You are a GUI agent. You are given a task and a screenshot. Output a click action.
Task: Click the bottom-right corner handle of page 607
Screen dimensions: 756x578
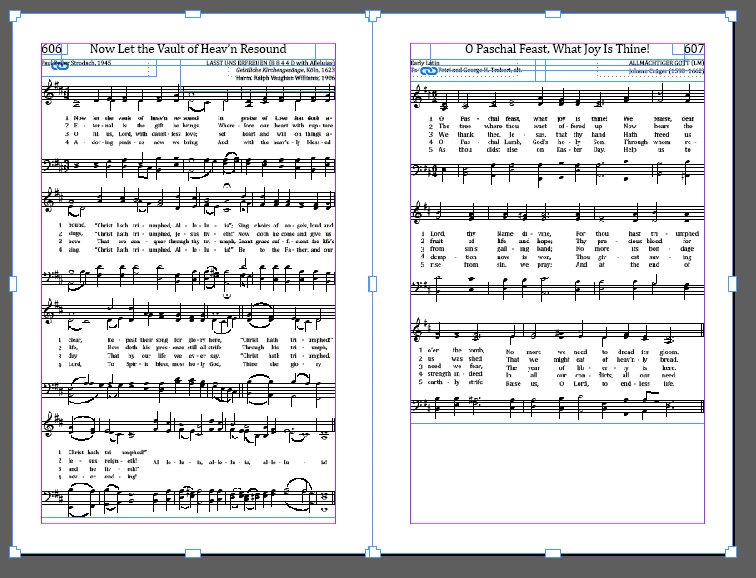coord(731,552)
